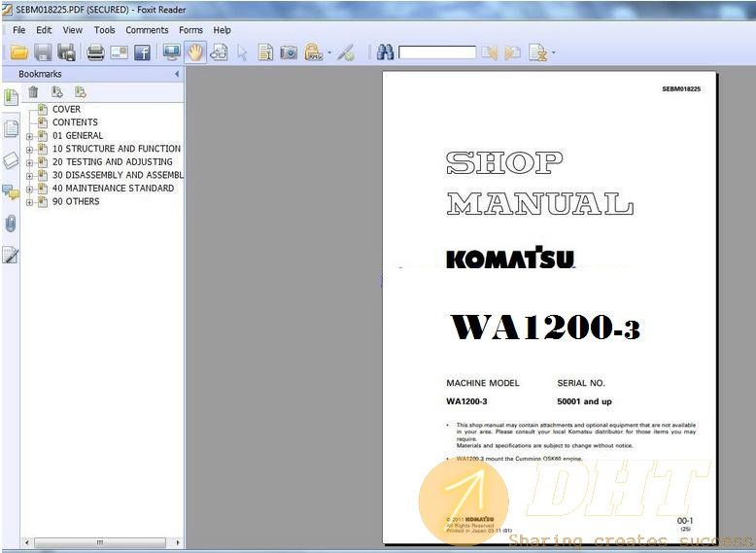Open the Bookmarks side panel icon

[x=11, y=97]
